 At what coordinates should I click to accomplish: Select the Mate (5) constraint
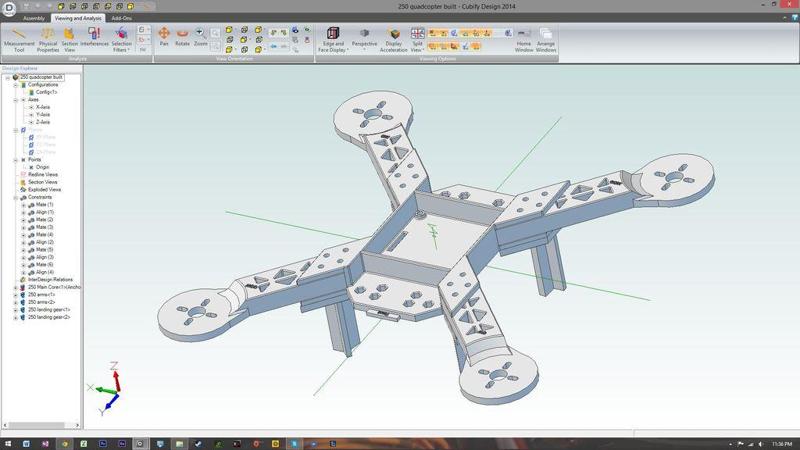pos(44,249)
